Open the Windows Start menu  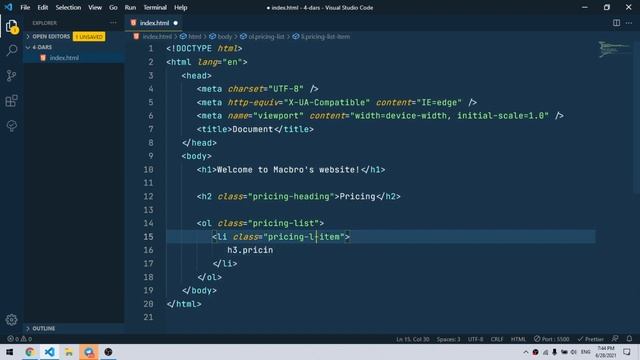coord(10,352)
